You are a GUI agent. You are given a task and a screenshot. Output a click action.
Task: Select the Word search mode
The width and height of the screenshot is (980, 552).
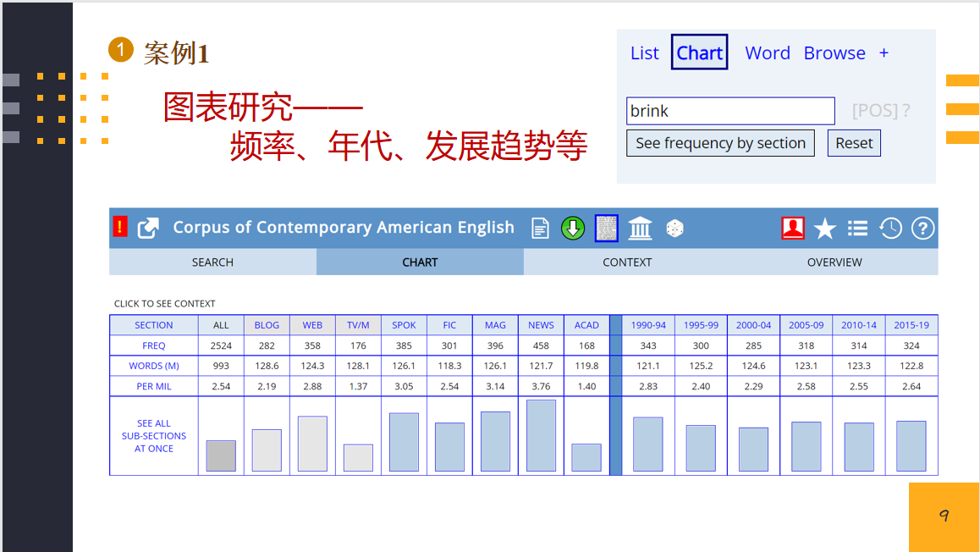point(768,53)
